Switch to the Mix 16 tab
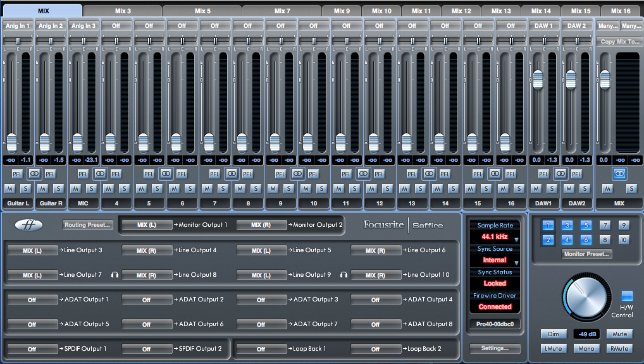Viewport: 644px width, 364px height. tap(620, 11)
